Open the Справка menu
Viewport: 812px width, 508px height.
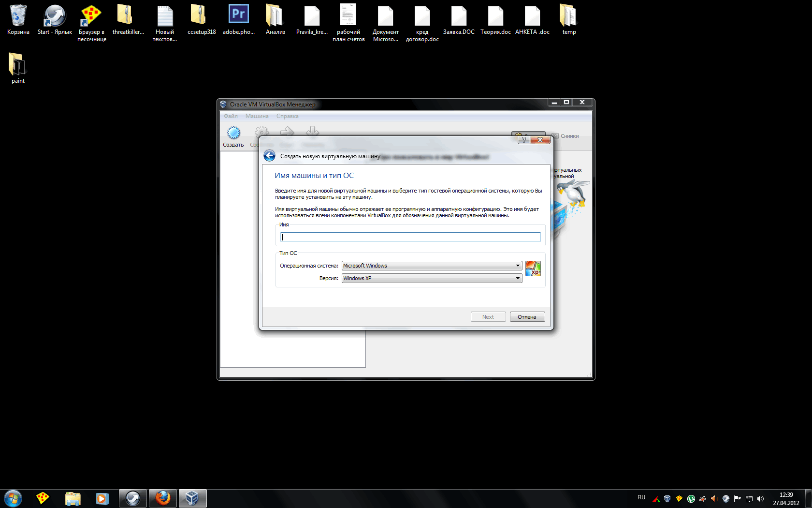287,116
